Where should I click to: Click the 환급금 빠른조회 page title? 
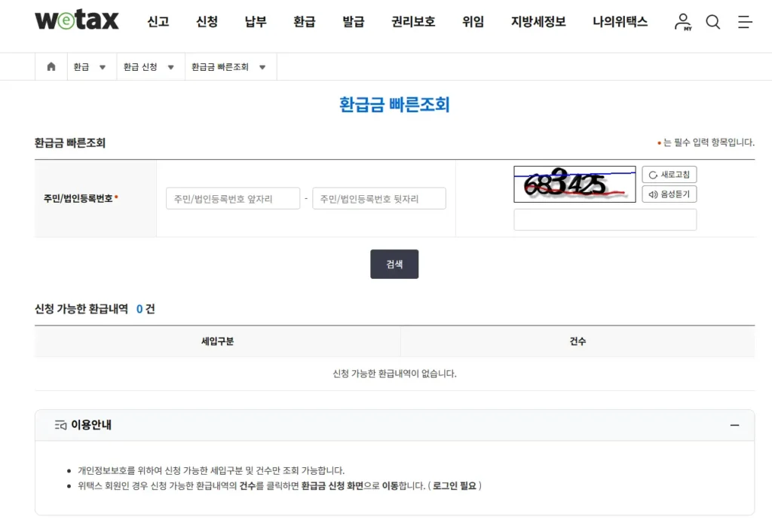click(x=394, y=104)
